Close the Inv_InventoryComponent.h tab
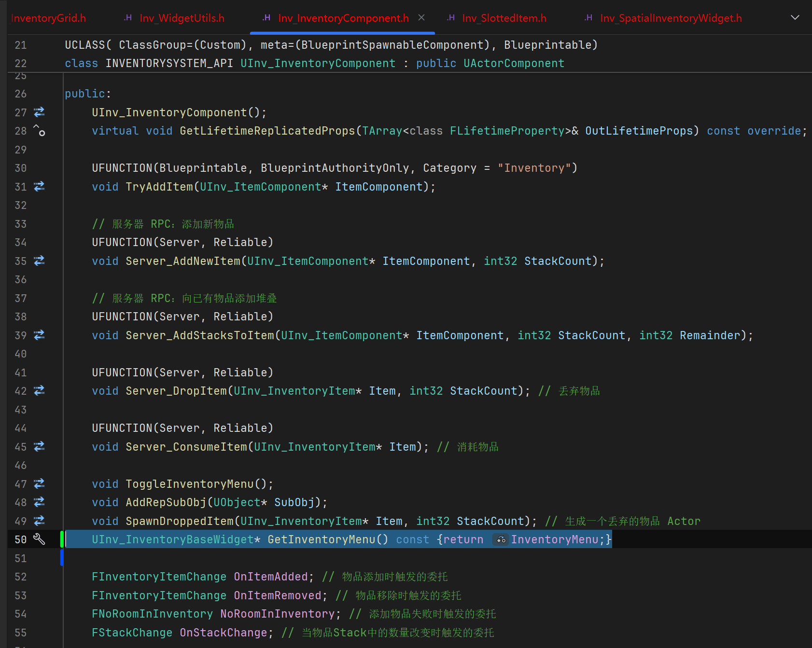 tap(421, 18)
